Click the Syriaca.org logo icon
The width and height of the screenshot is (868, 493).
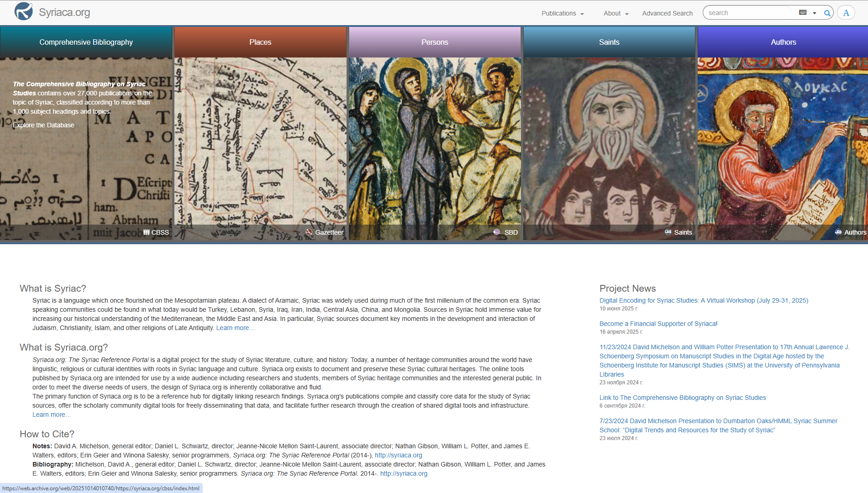click(x=24, y=12)
